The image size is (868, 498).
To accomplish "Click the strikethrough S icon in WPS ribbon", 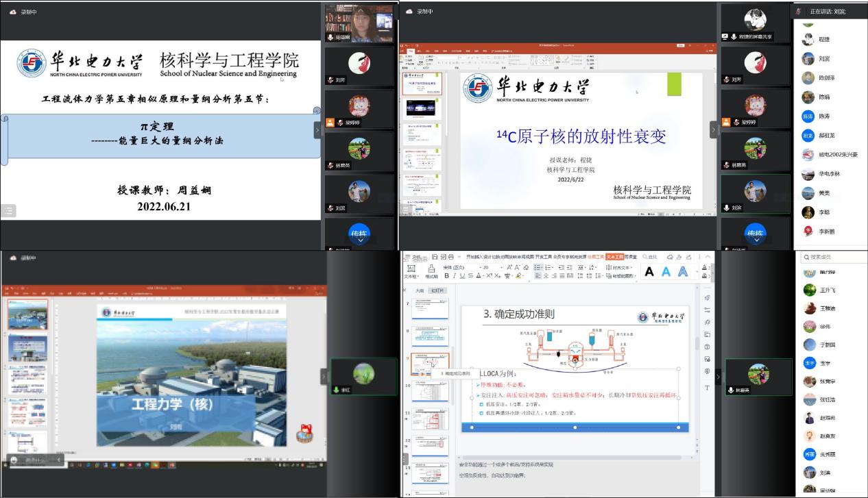I will tap(472, 276).
